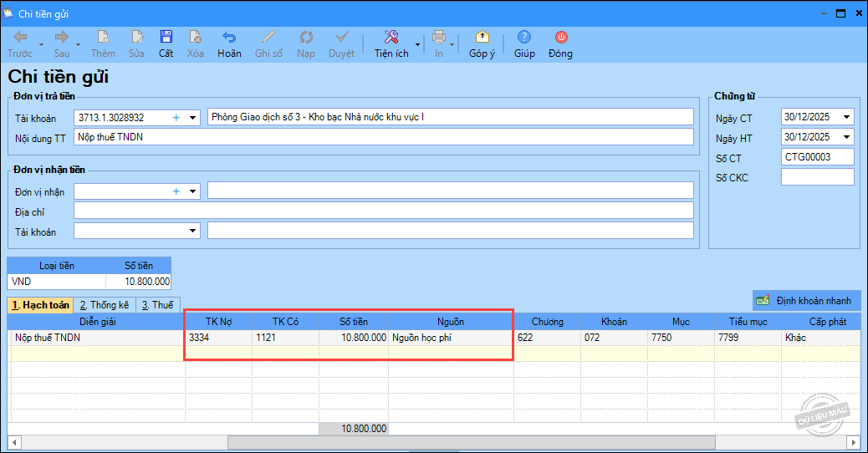This screenshot has width=868, height=453.
Task: Click the Góp ý feedback icon
Action: click(482, 38)
